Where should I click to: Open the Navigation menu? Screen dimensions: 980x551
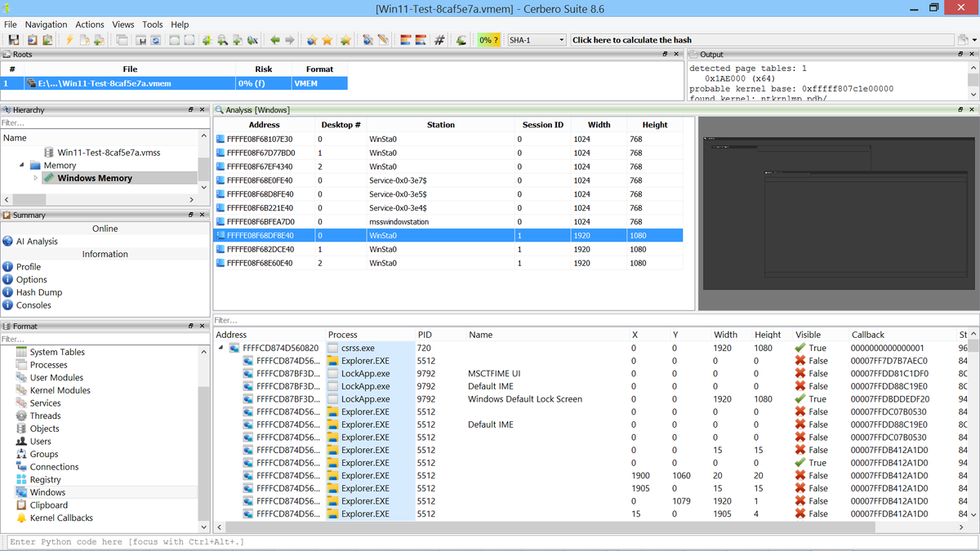click(x=47, y=24)
